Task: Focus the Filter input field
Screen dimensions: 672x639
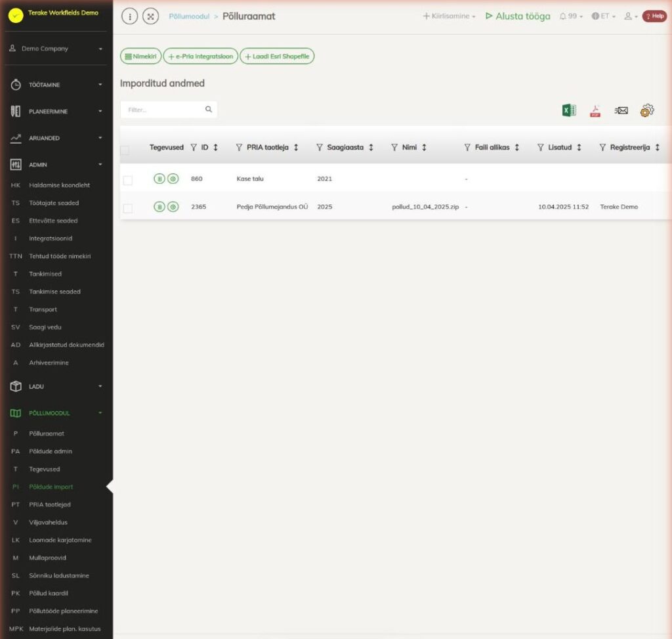Action: coord(169,110)
